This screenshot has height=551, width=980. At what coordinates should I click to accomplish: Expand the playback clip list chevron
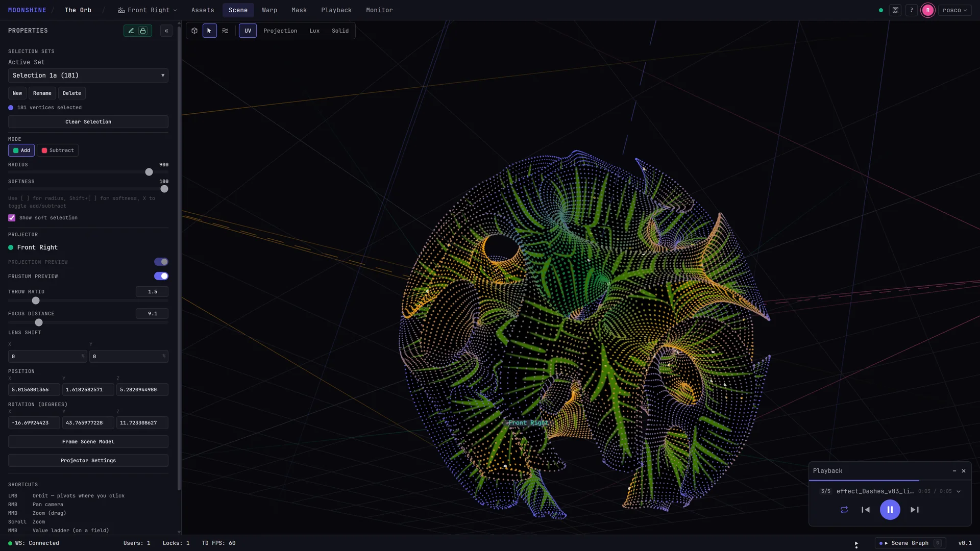coord(959,491)
